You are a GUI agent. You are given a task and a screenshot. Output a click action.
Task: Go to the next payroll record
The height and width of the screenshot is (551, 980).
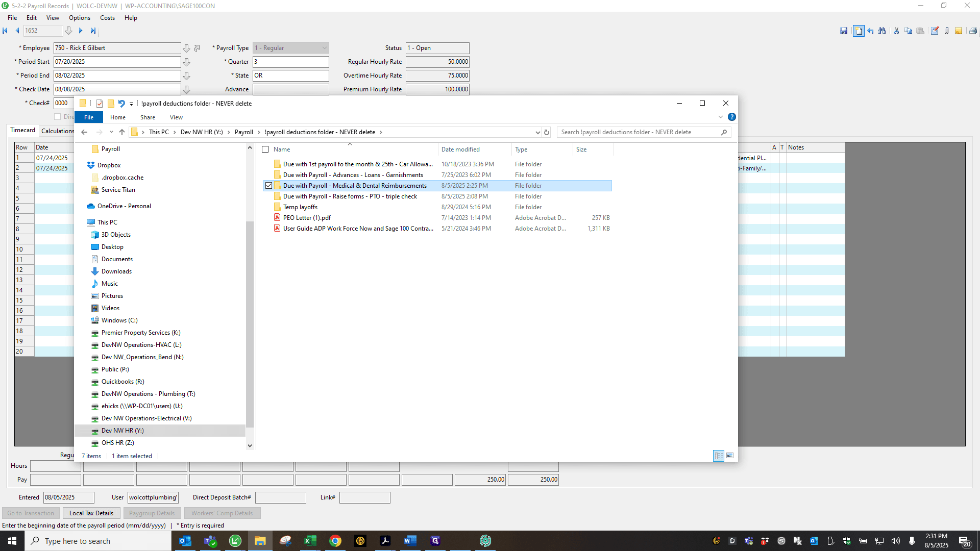click(x=80, y=31)
